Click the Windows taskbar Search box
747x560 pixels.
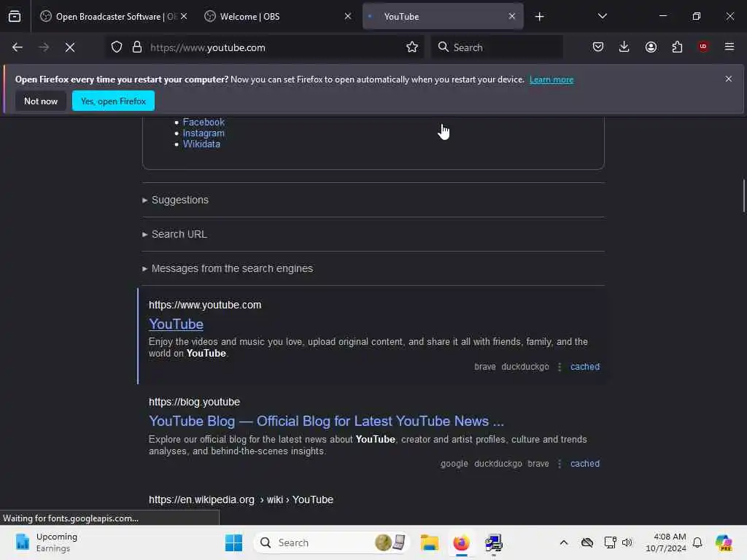pyautogui.click(x=332, y=542)
